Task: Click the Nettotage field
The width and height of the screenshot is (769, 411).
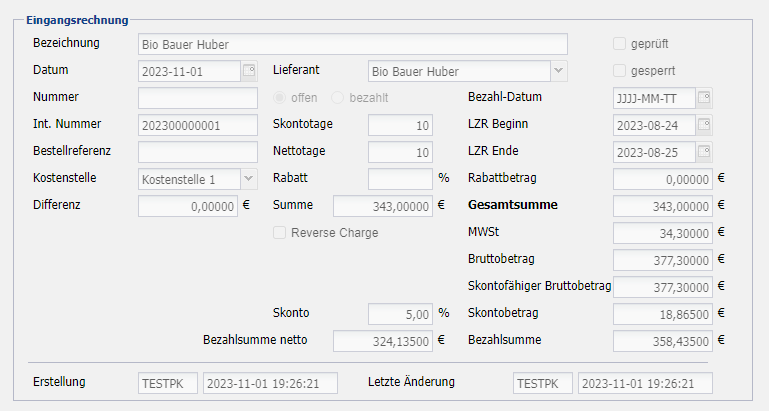Action: coord(400,152)
